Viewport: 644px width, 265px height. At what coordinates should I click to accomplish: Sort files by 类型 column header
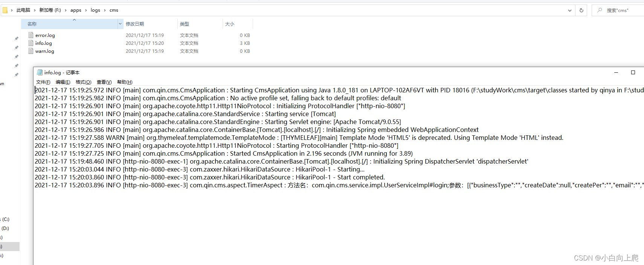[x=200, y=24]
